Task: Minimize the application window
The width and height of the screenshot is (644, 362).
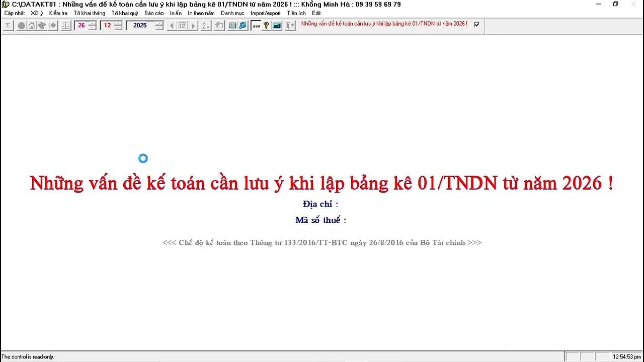Action: [598, 4]
